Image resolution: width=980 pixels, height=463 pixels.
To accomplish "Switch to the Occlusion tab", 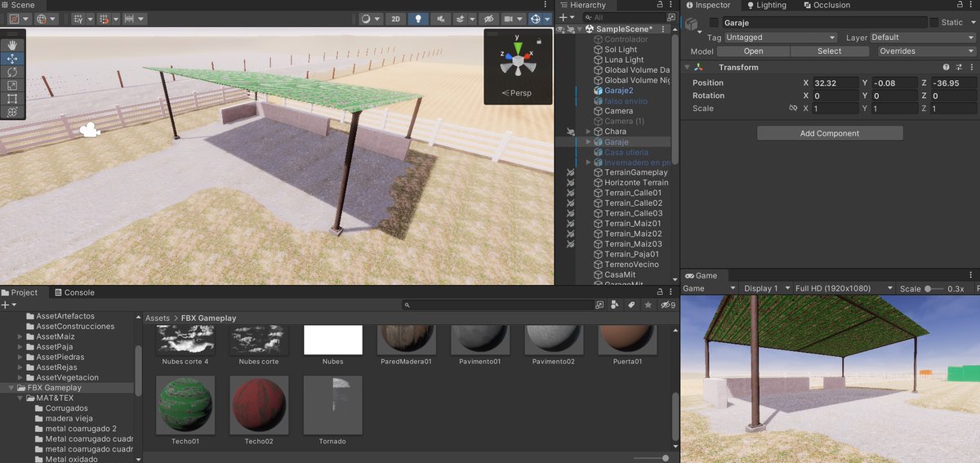I will [826, 5].
